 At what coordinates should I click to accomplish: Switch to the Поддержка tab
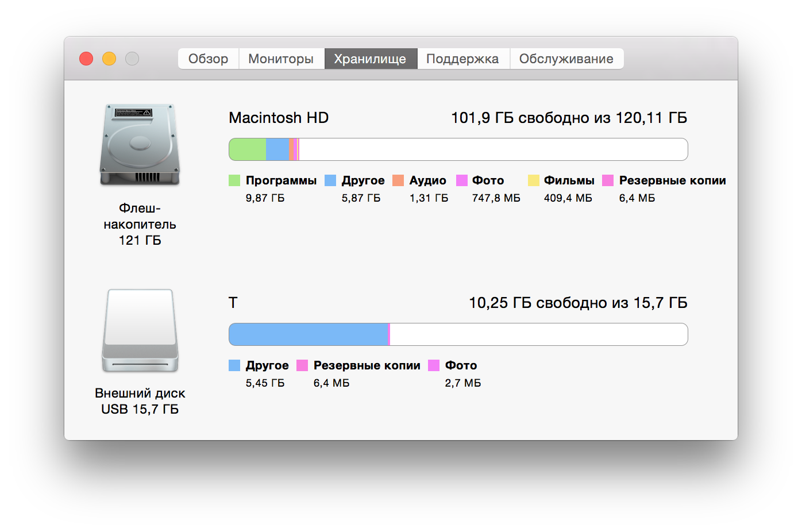coord(463,58)
